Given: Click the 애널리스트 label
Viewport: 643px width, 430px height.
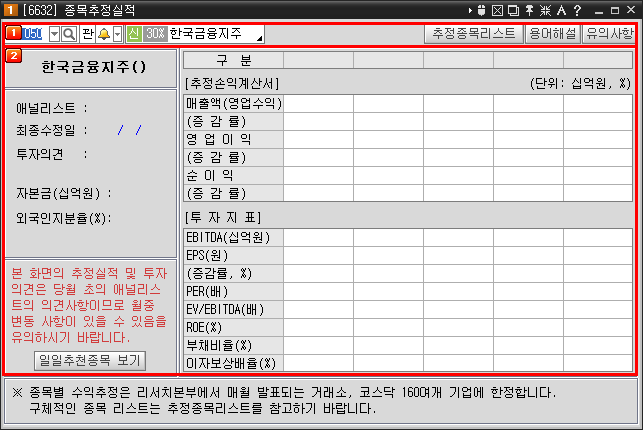Looking at the screenshot, I should pos(46,109).
